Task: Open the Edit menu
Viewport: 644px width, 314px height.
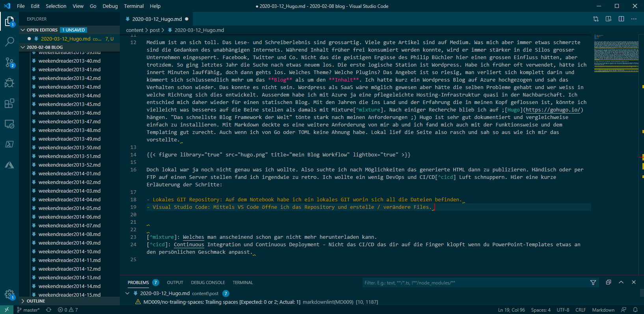Action: pos(35,6)
